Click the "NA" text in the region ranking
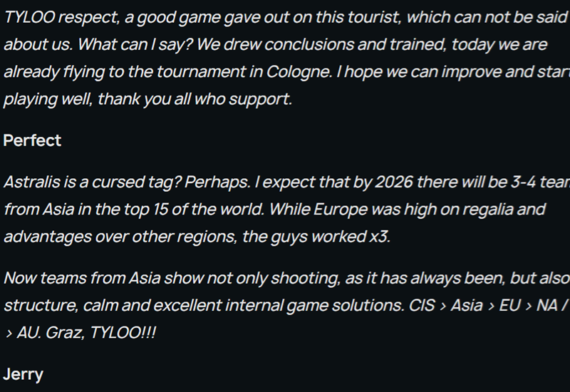 [x=547, y=306]
